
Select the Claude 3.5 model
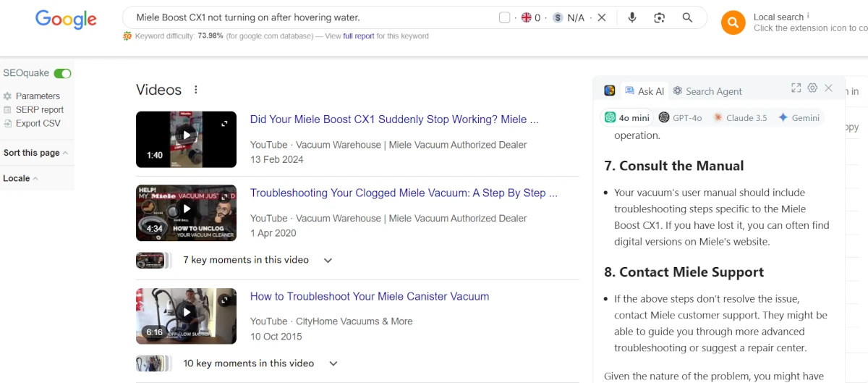pos(739,117)
